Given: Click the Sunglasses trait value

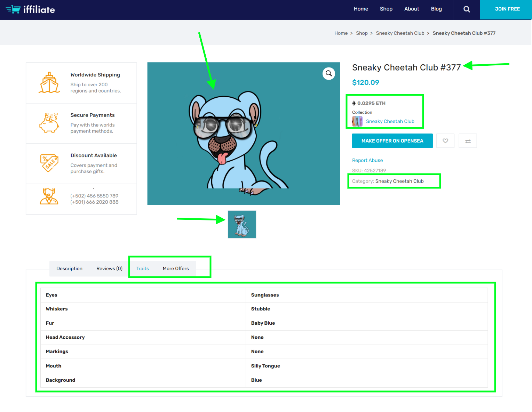Looking at the screenshot, I should tap(265, 295).
